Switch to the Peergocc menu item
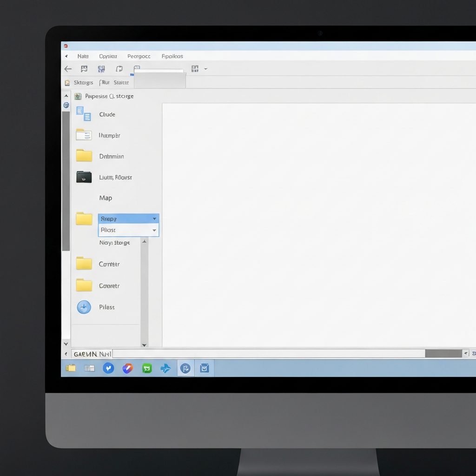 (139, 56)
